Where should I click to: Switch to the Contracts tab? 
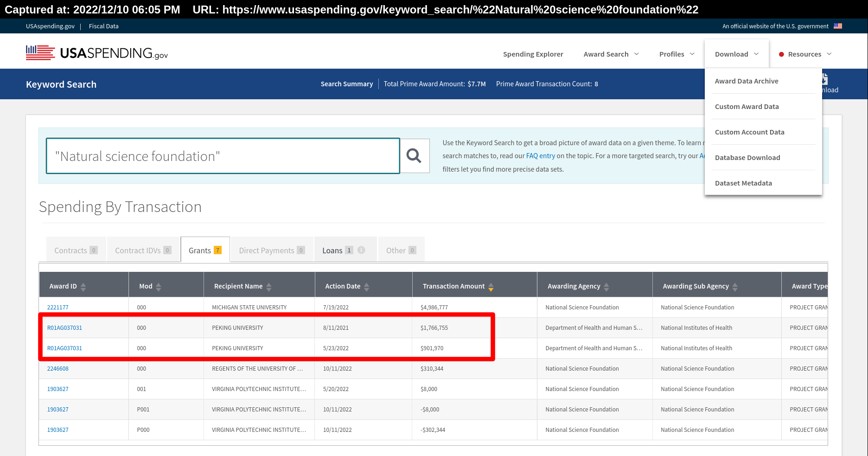pyautogui.click(x=76, y=250)
